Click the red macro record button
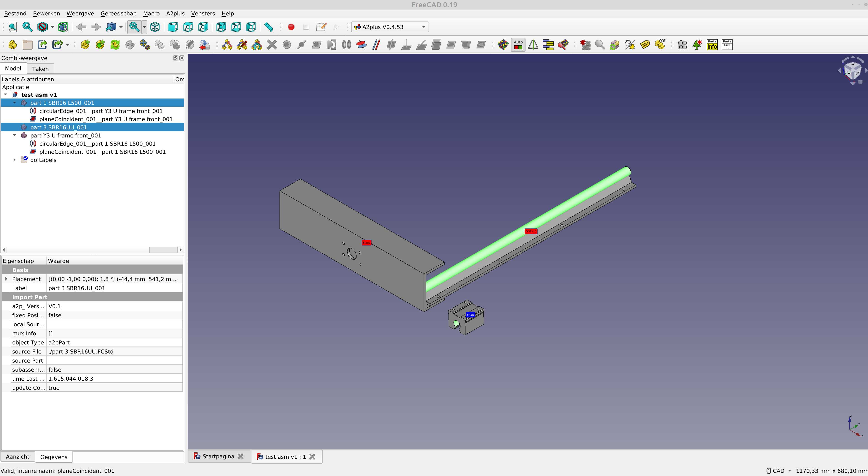 click(x=291, y=27)
